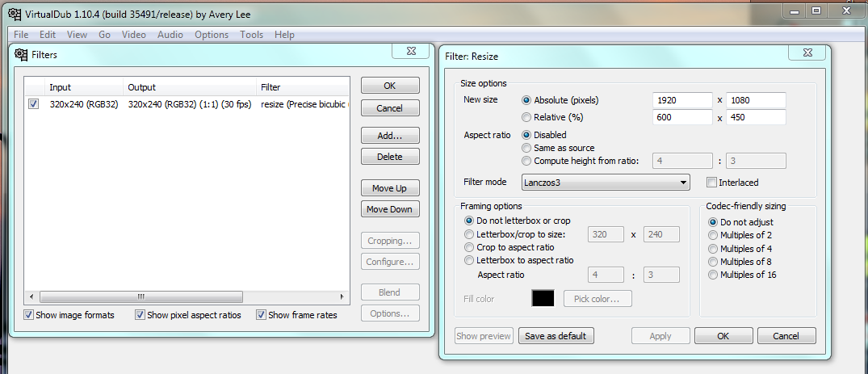Viewport: 868px width, 374px height.
Task: Toggle Show image formats checkbox
Action: pos(29,315)
